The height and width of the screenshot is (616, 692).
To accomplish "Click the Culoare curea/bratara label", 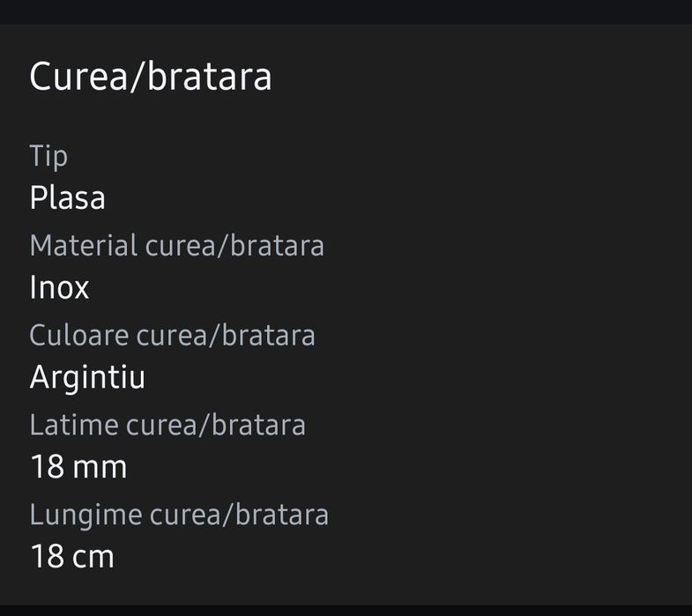I will coord(172,335).
